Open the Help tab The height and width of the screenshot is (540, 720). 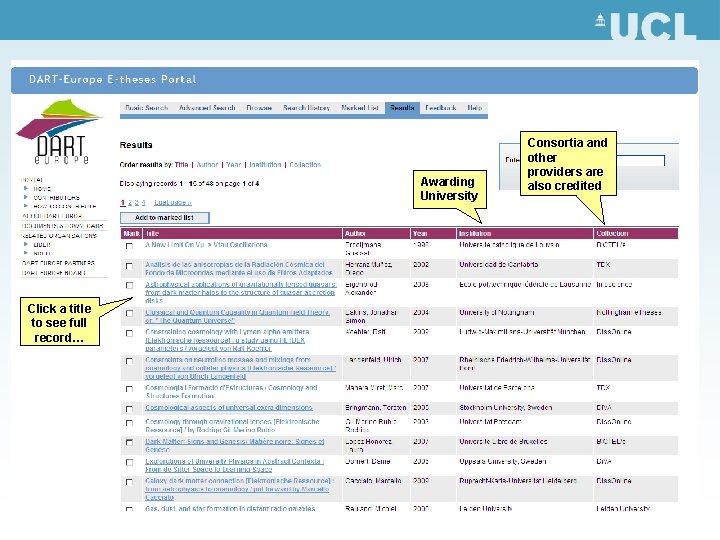475,108
